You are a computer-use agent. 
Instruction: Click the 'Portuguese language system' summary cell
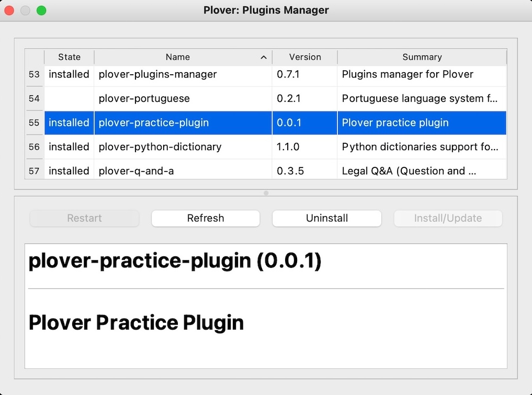coord(422,98)
